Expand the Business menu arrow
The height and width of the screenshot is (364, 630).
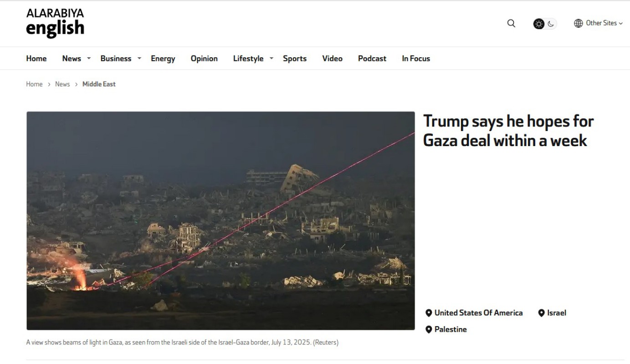[139, 58]
